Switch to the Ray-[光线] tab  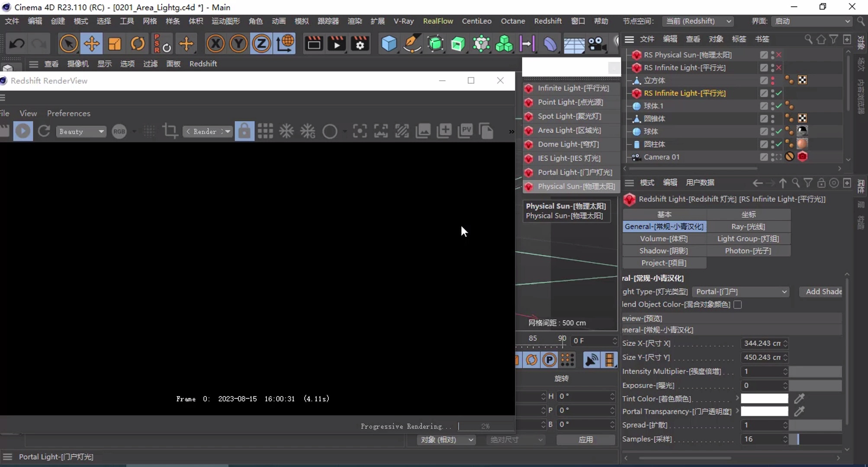(x=748, y=226)
